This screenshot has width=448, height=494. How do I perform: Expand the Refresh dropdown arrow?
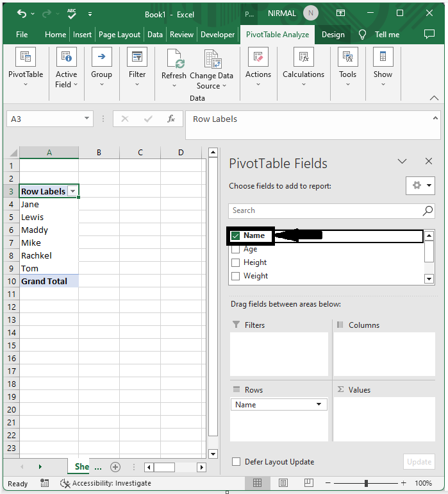[x=174, y=86]
